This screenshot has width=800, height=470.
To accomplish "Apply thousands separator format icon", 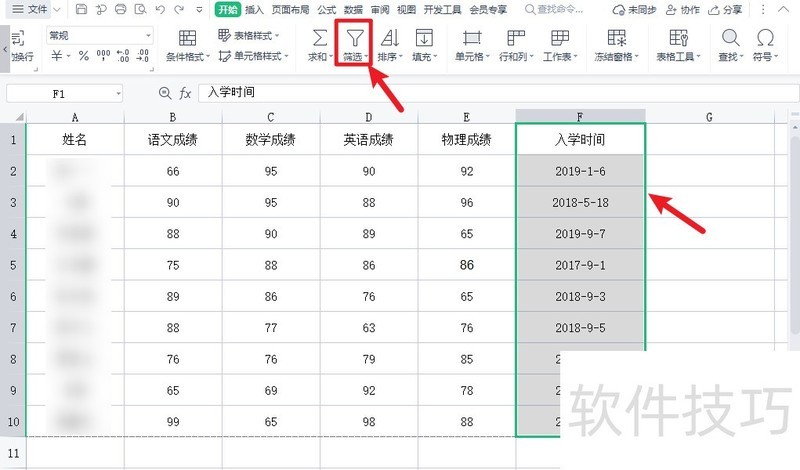I will click(104, 55).
